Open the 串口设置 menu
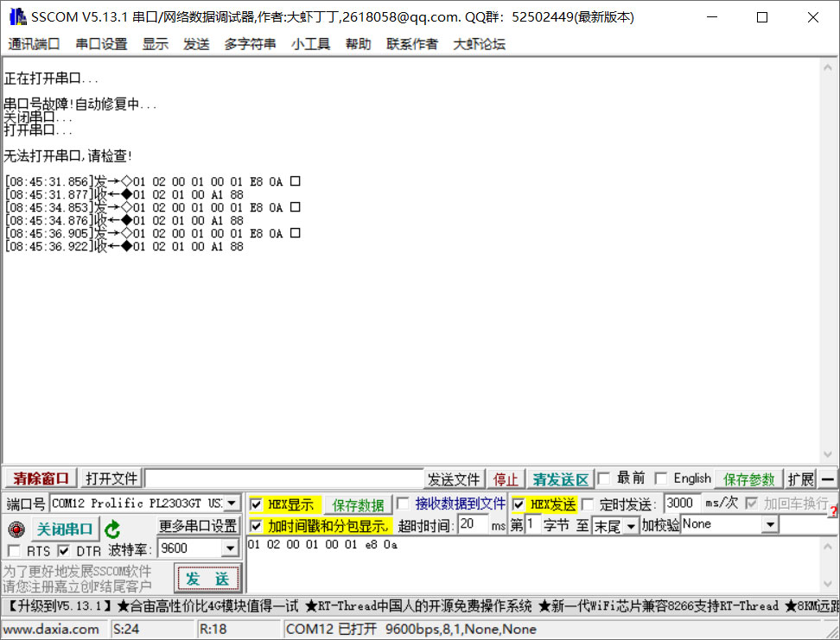The width and height of the screenshot is (840, 640). pyautogui.click(x=101, y=44)
